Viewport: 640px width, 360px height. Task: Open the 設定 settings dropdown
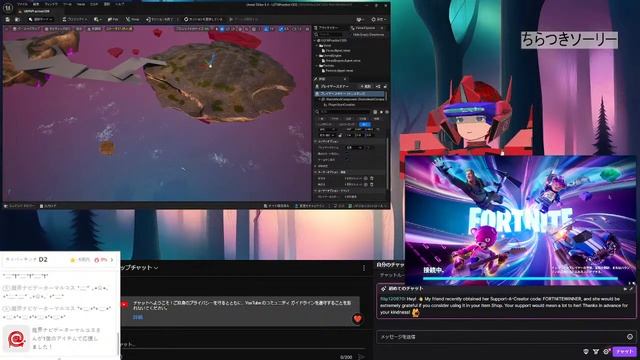[378, 19]
